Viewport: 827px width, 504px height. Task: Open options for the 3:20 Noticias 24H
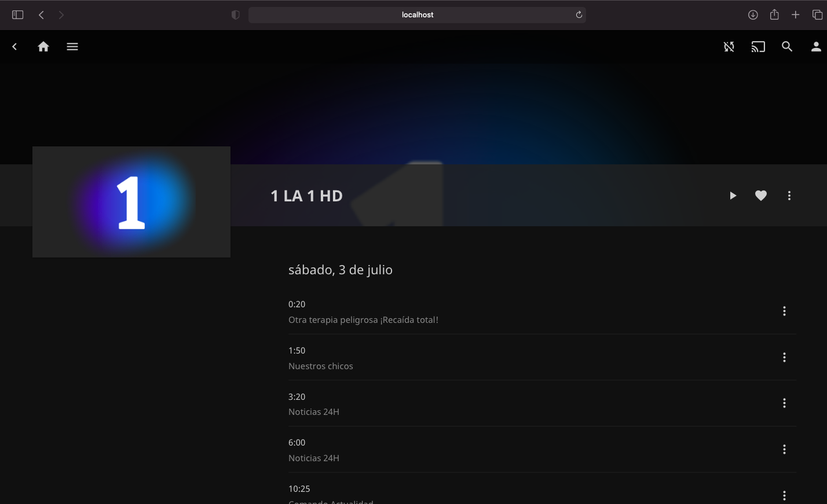pyautogui.click(x=784, y=403)
